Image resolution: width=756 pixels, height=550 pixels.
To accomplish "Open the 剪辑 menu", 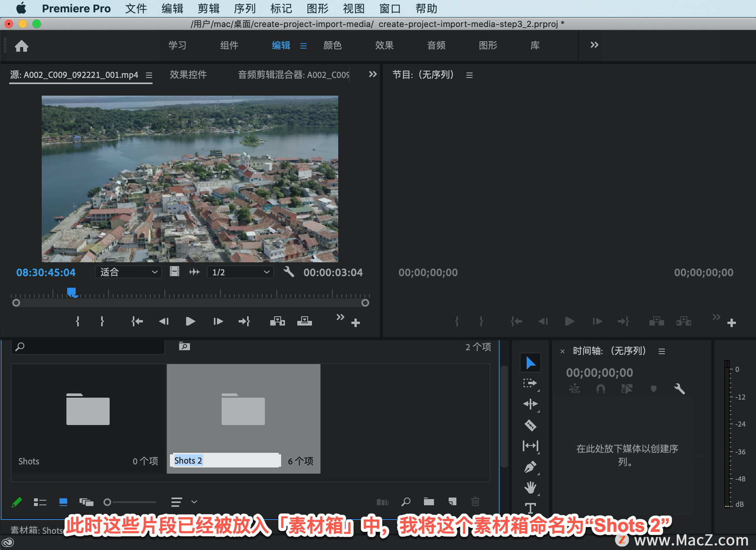I will point(208,8).
